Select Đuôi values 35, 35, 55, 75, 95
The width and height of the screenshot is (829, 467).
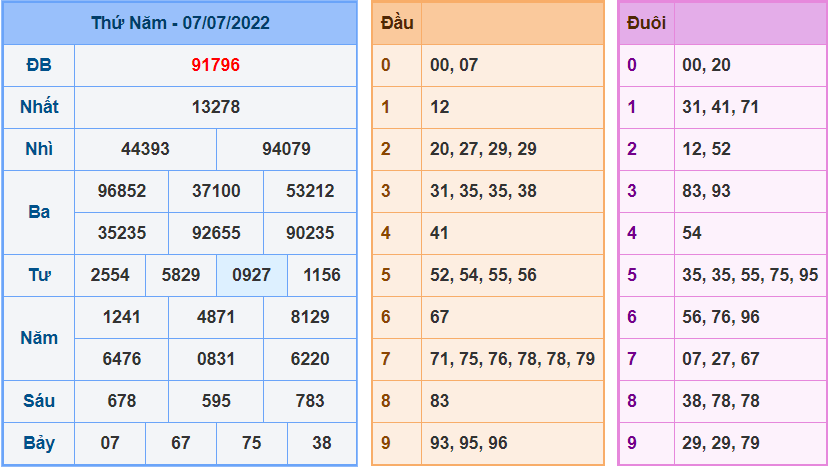[x=750, y=274]
